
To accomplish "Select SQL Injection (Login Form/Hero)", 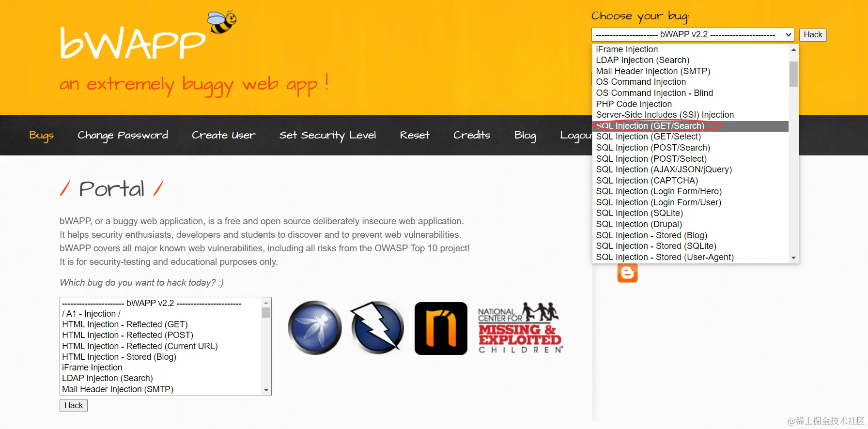I will [690, 191].
